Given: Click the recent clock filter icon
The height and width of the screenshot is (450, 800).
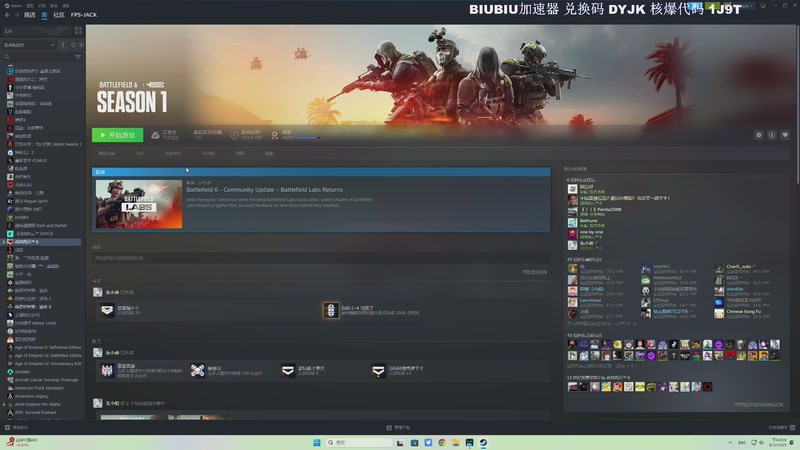Looking at the screenshot, I should pyautogui.click(x=73, y=45).
